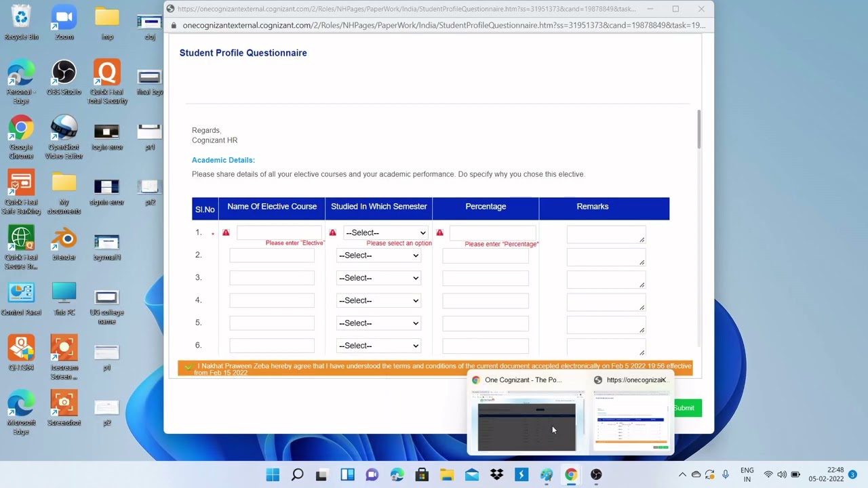Click the elective course name field in row 2
The image size is (868, 488).
pyautogui.click(x=272, y=256)
